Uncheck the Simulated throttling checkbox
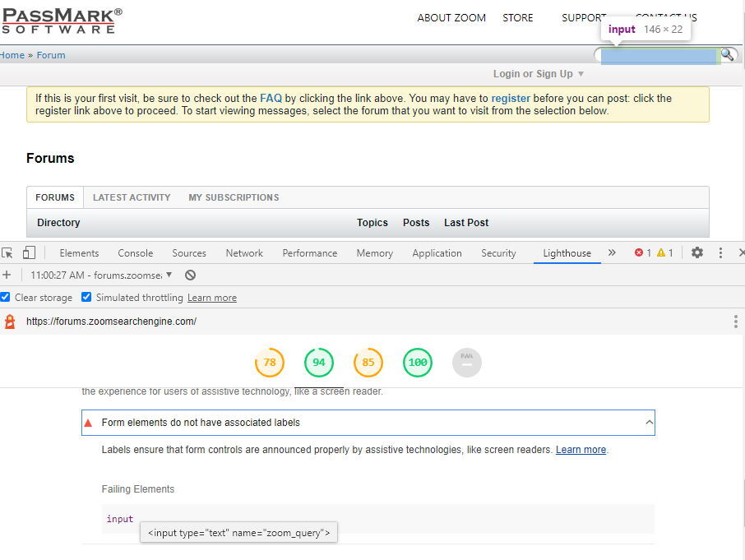The width and height of the screenshot is (745, 560). pos(86,298)
